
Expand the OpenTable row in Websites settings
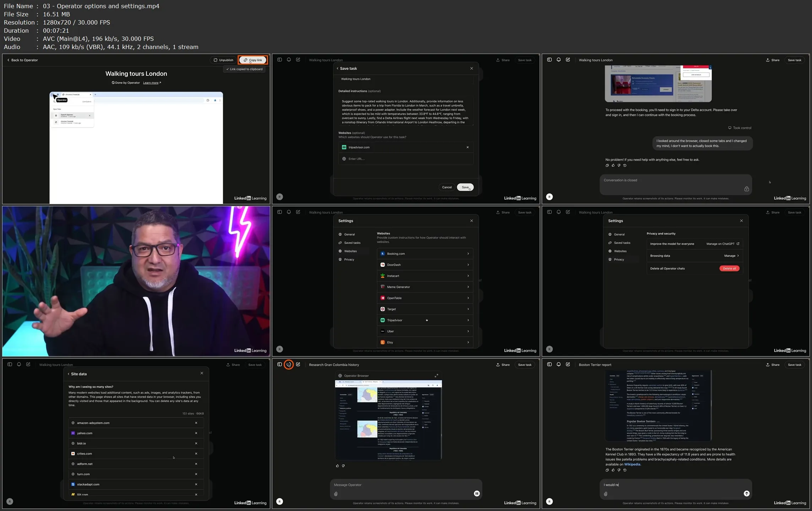425,298
